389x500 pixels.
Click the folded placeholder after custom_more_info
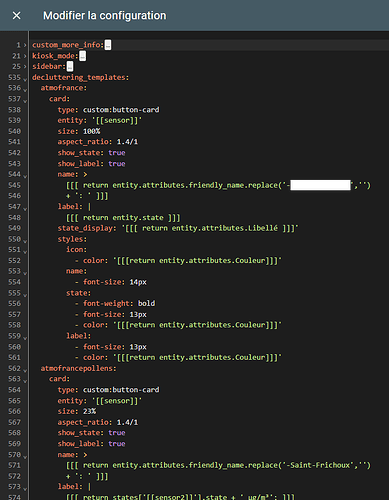[108, 45]
